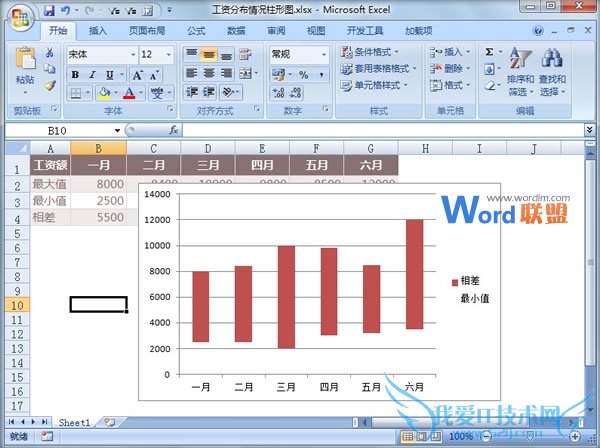Viewport: 600px width, 448px height.
Task: Select the Sheet1 worksheet tab
Action: pos(75,422)
